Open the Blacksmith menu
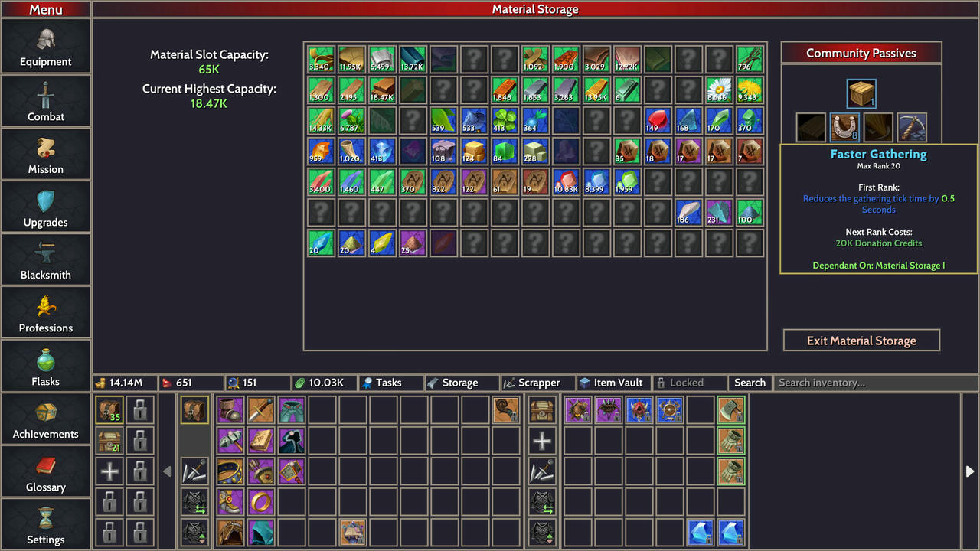Viewport: 980px width, 551px height. [46, 259]
